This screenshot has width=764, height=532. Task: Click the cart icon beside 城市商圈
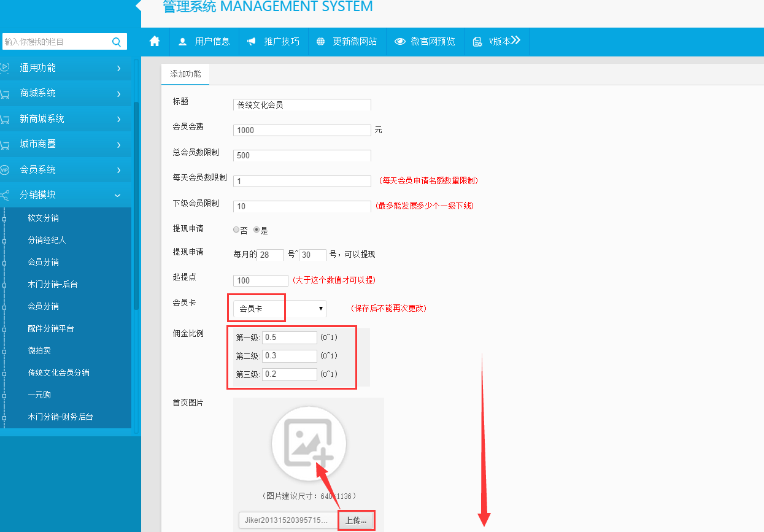[5, 145]
